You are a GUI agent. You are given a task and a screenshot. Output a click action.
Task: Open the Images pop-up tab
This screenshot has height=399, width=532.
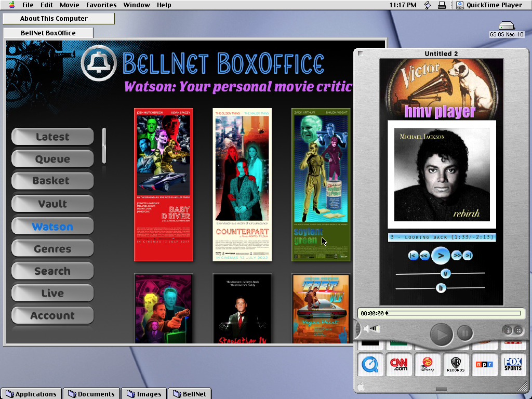point(144,394)
